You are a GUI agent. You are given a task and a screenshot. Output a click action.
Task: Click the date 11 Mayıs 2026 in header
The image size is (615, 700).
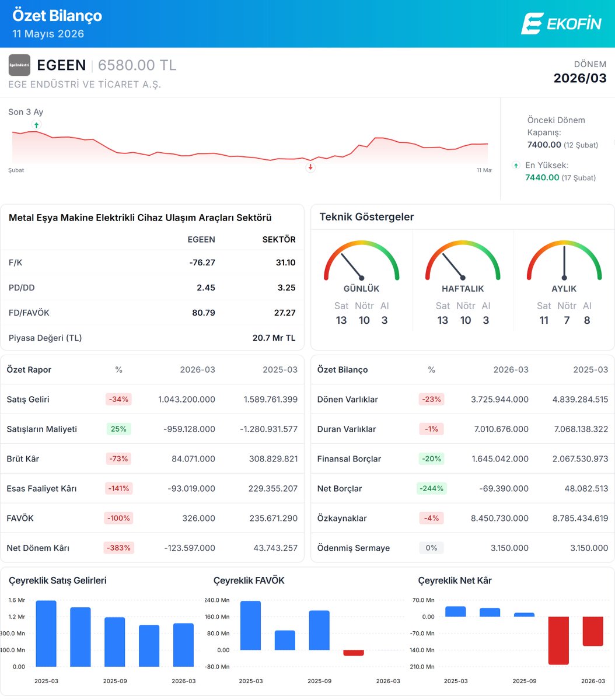point(48,34)
